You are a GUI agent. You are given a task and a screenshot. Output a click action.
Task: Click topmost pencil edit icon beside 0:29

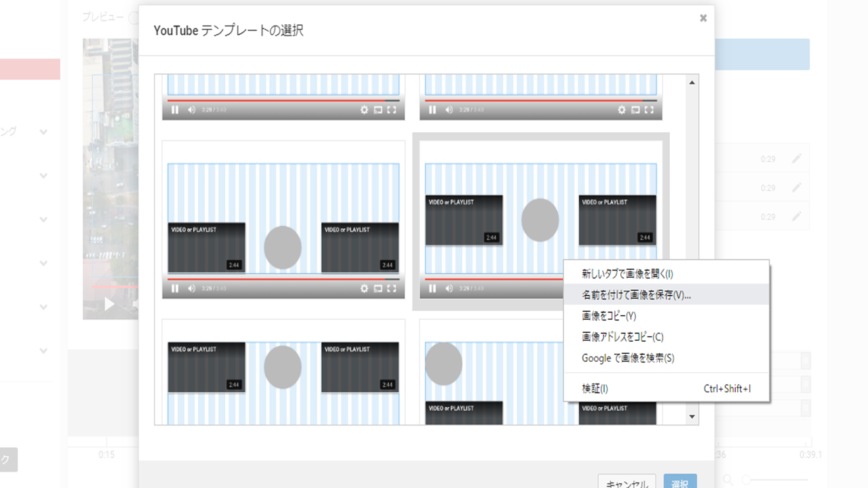(797, 159)
